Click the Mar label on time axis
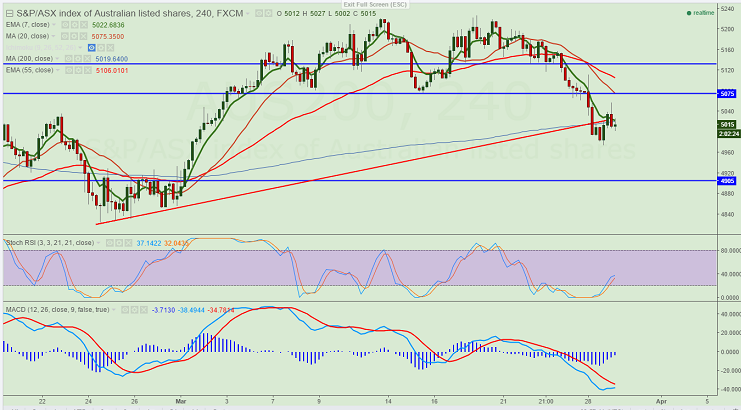Screen dimensions: 741x410 tap(182, 399)
